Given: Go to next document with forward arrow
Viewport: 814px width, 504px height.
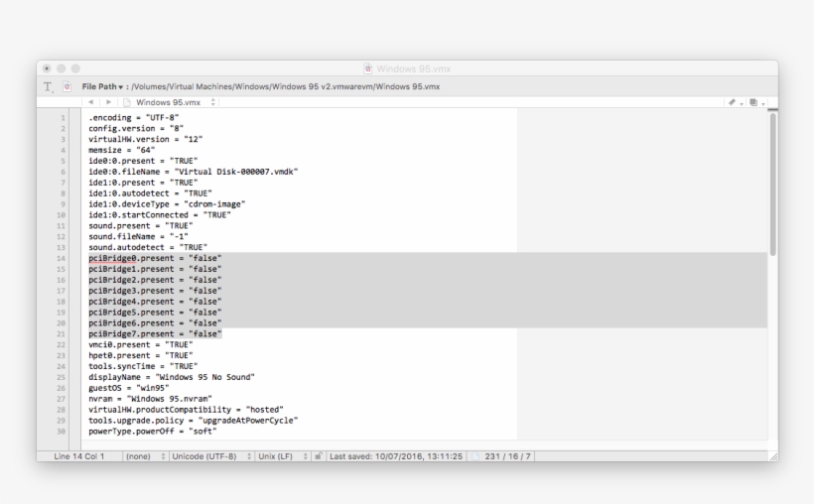Looking at the screenshot, I should point(108,102).
